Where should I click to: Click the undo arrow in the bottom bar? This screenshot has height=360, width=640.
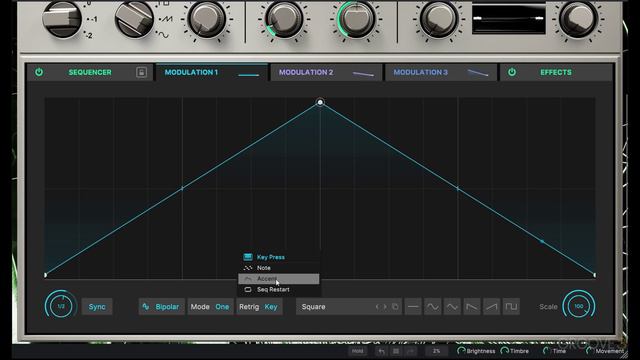pos(381,351)
